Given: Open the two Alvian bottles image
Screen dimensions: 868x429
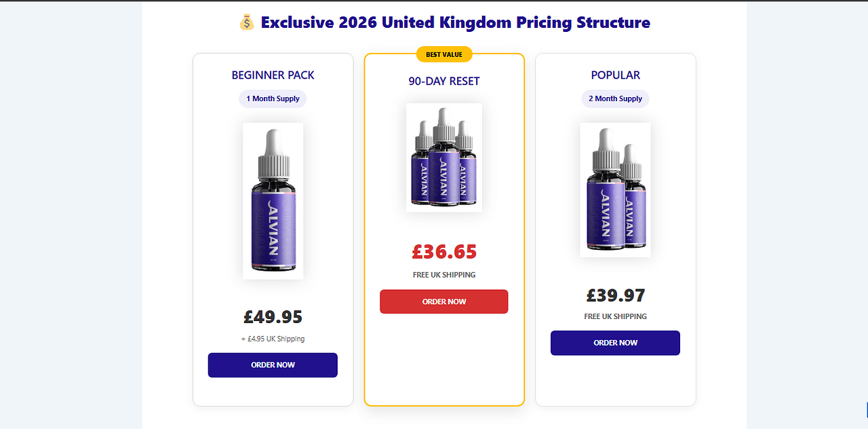Looking at the screenshot, I should pos(616,190).
